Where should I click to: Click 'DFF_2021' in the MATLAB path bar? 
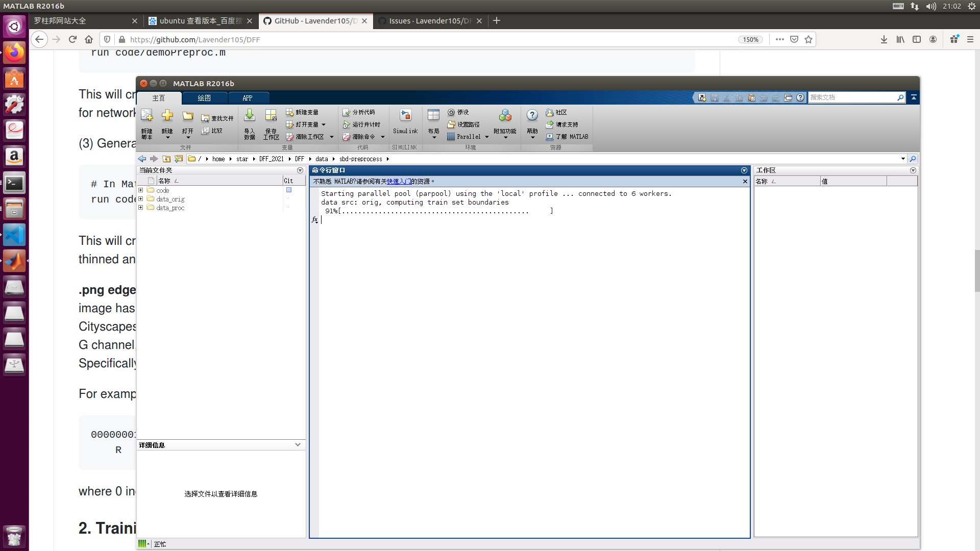coord(271,159)
